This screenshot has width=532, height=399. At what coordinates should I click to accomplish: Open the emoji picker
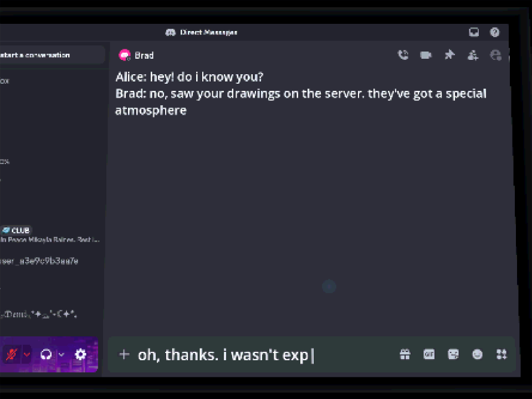pyautogui.click(x=477, y=355)
